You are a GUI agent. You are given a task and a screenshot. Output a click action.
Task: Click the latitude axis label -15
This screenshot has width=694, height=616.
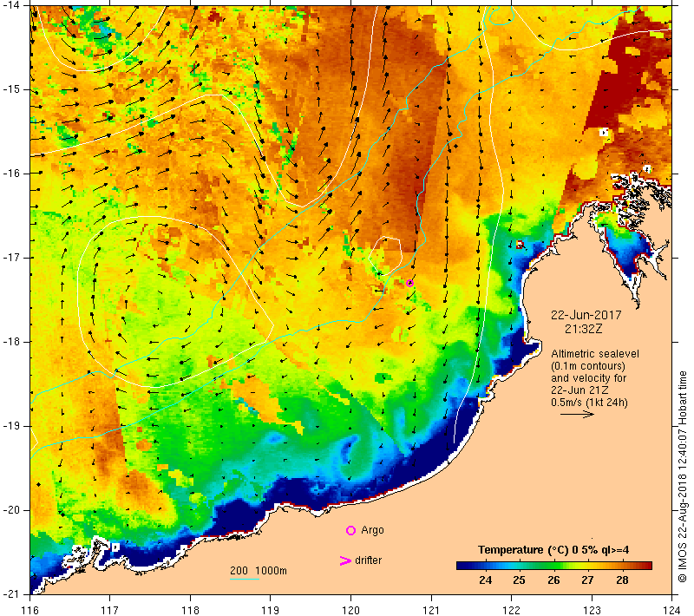(11, 89)
